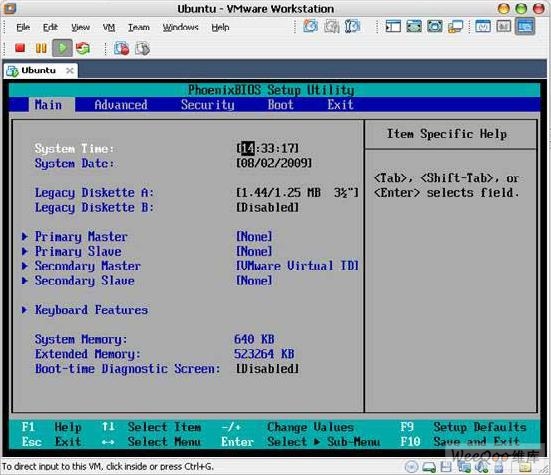Open the Windows menu
The image size is (551, 475).
coord(181,27)
